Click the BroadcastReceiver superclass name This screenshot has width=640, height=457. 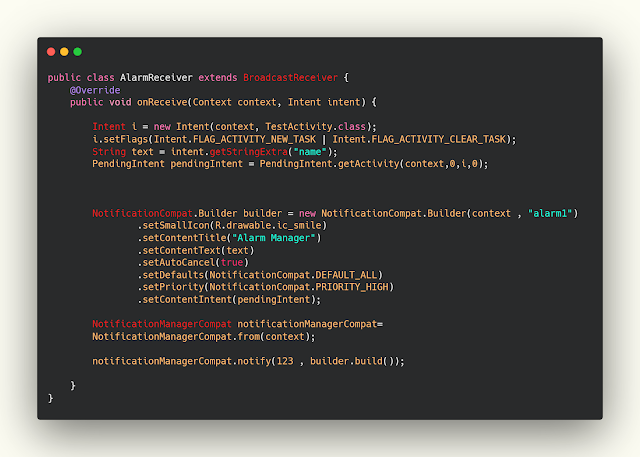pos(290,78)
